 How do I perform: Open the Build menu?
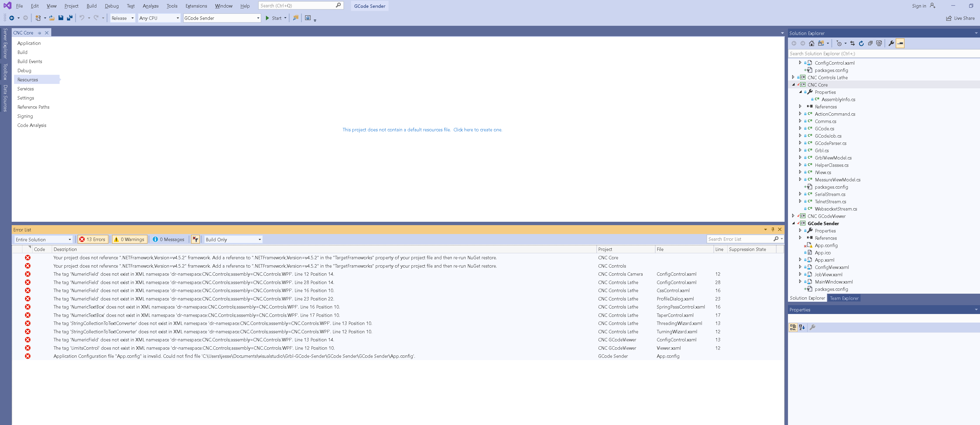[x=91, y=6]
